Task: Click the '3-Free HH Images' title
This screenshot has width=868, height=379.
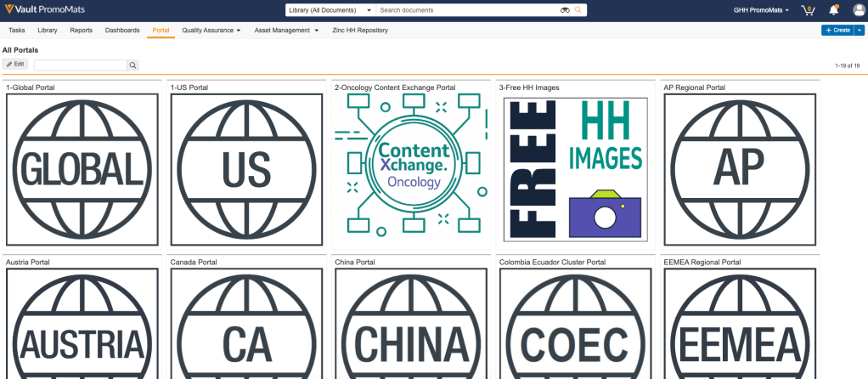Action: 529,88
